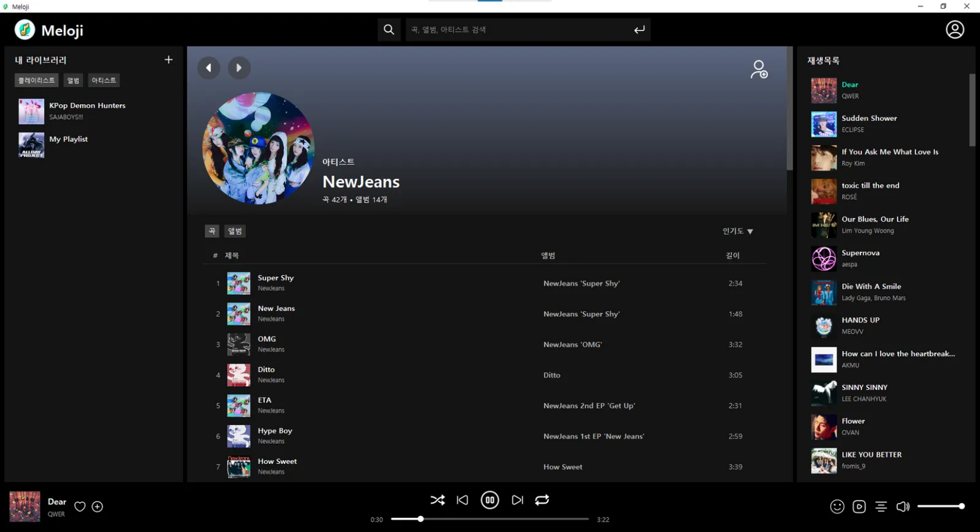Image resolution: width=980 pixels, height=532 pixels.
Task: Click the Dear album thumbnail in queue
Action: pyautogui.click(x=824, y=91)
